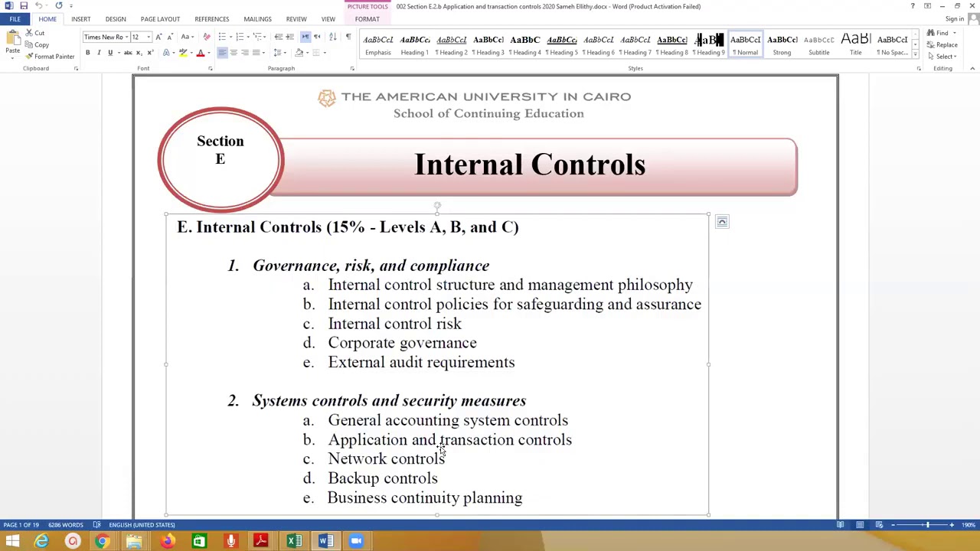980x551 pixels.
Task: Open Zoom meeting app from taskbar
Action: coord(356,542)
